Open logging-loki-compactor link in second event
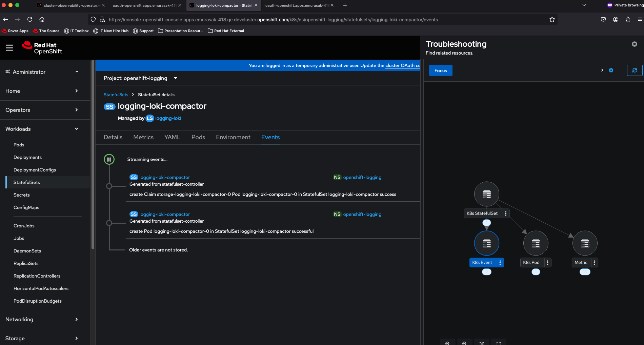Viewport: 644px width, 345px height. pos(165,214)
